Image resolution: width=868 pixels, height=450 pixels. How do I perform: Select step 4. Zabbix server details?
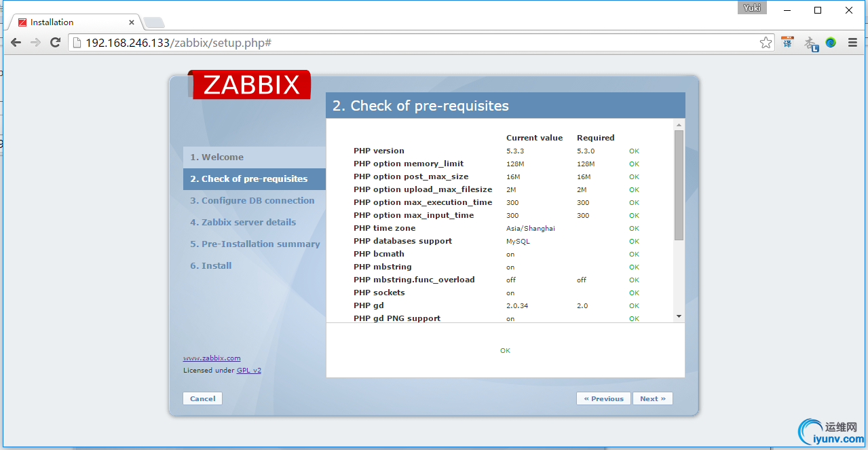coord(243,222)
